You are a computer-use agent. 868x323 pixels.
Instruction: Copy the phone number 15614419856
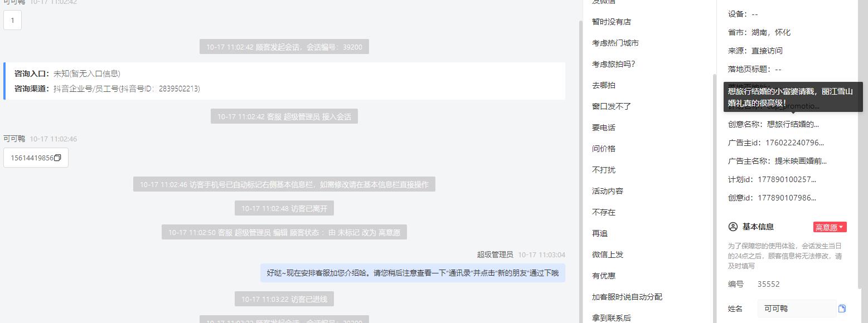57,158
